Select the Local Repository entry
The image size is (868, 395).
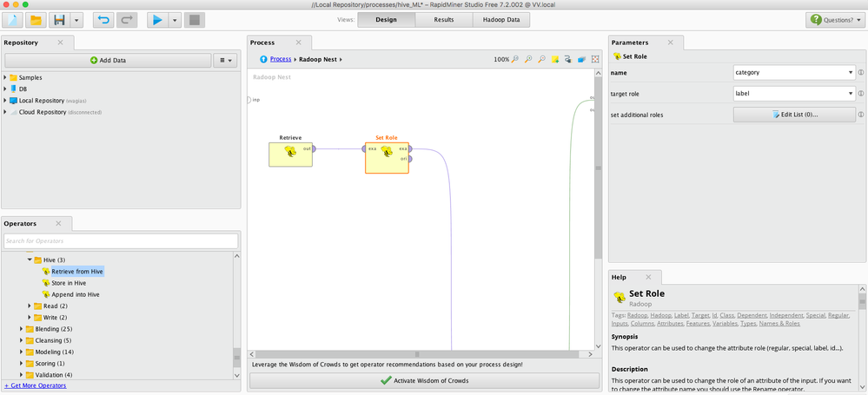tap(48, 101)
